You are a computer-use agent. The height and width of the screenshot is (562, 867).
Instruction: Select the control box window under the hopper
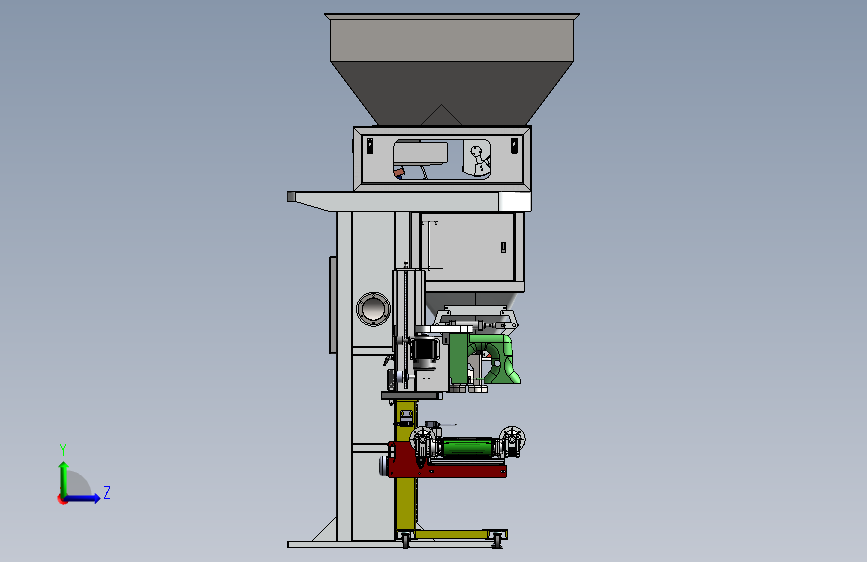(442, 159)
